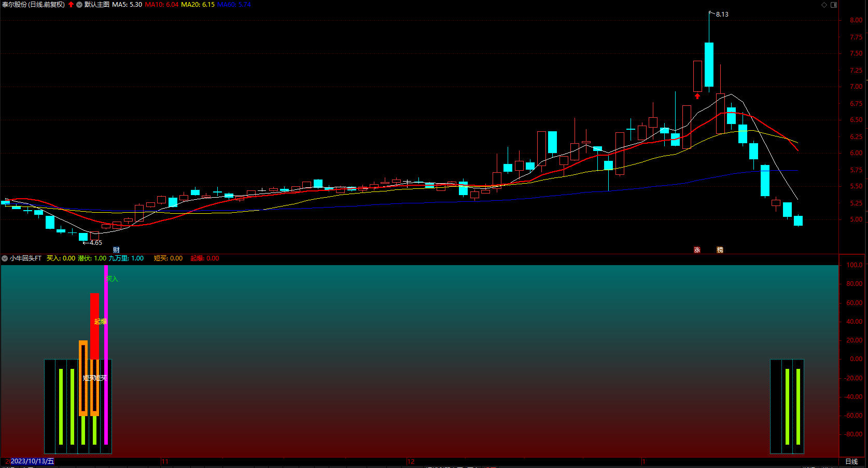
Task: Click the red 起爆 signal bar
Action: pos(94,326)
